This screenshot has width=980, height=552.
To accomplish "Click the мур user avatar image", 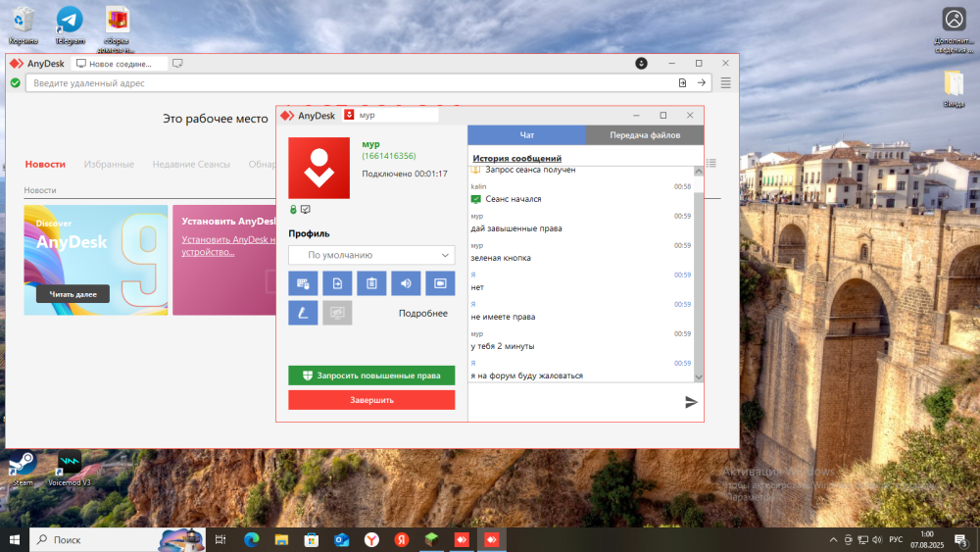I will click(318, 168).
